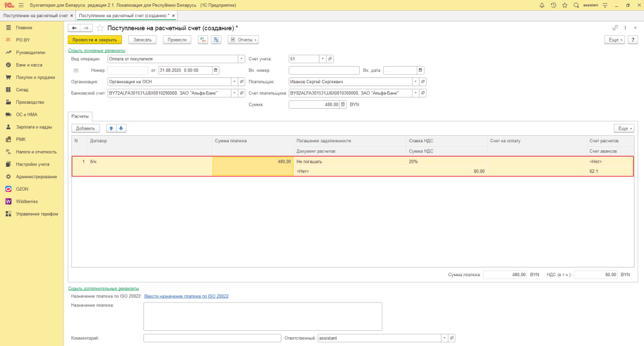Open the main hamburger menu
Image resolution: width=644 pixels, height=346 pixels.
tap(21, 5)
